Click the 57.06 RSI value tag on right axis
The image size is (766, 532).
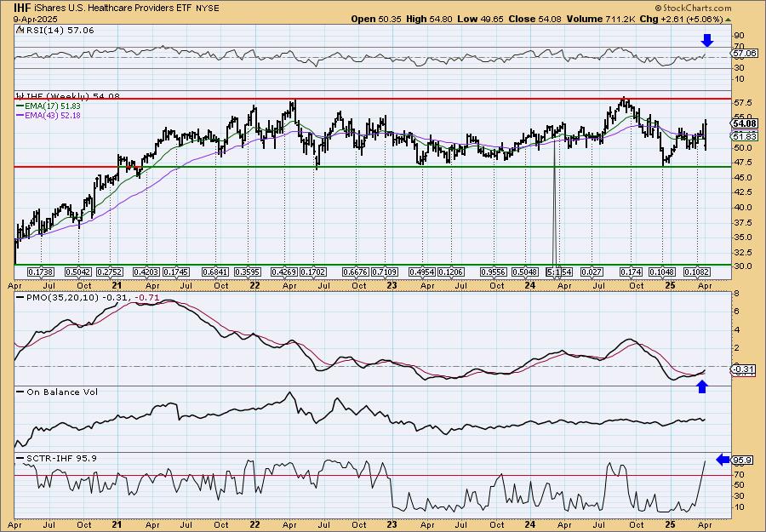pyautogui.click(x=745, y=54)
